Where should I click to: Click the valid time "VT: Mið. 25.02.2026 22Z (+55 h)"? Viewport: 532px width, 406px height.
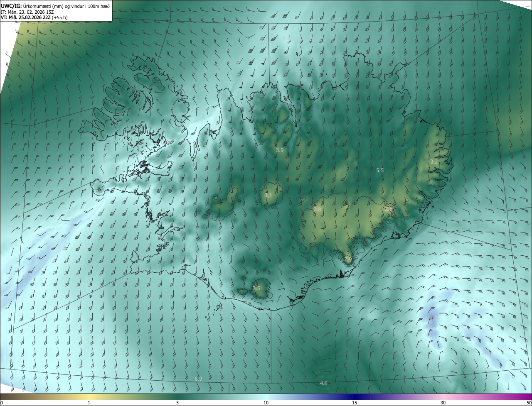pos(34,17)
